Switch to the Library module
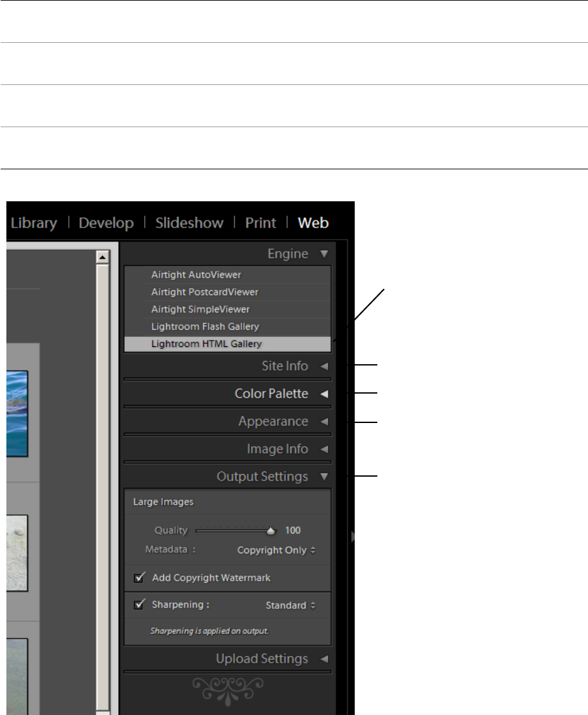This screenshot has height=715, width=588. click(x=34, y=223)
